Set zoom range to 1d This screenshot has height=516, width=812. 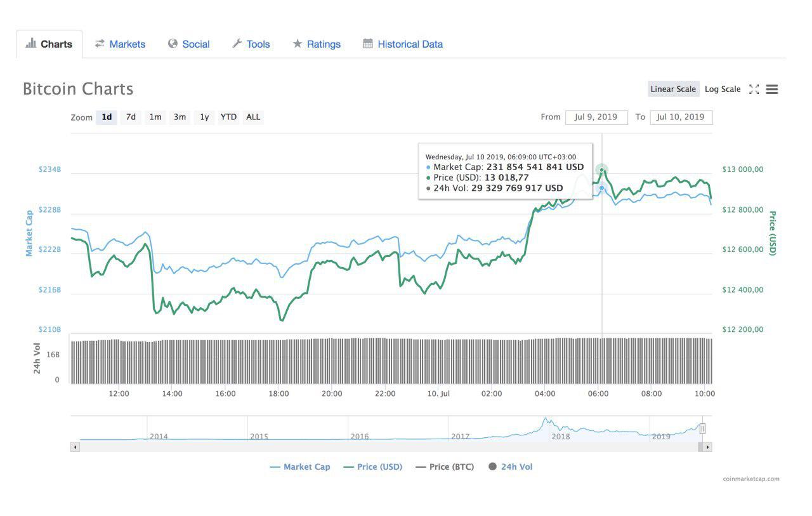107,117
